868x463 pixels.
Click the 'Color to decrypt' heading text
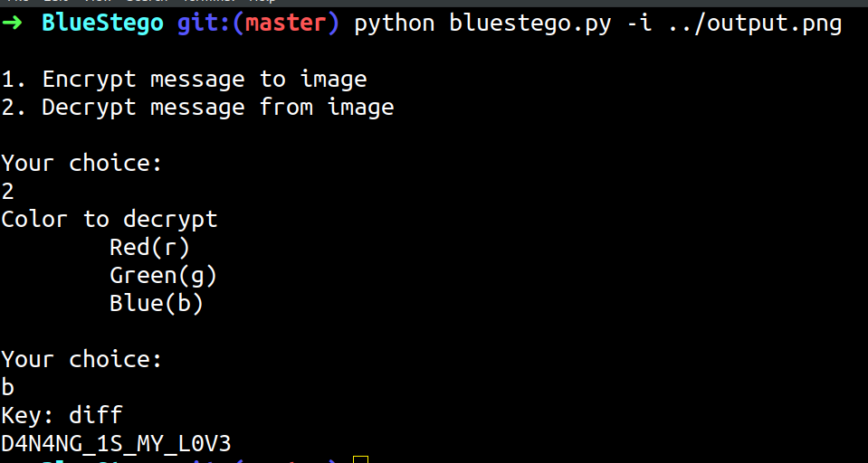109,219
